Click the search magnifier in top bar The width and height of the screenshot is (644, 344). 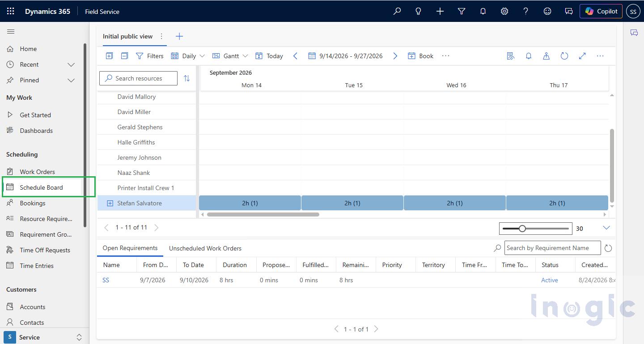(397, 11)
